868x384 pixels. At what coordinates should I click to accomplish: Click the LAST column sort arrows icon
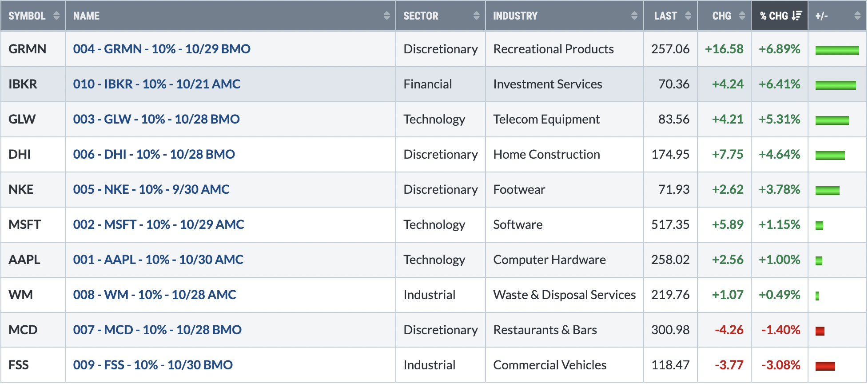point(688,16)
